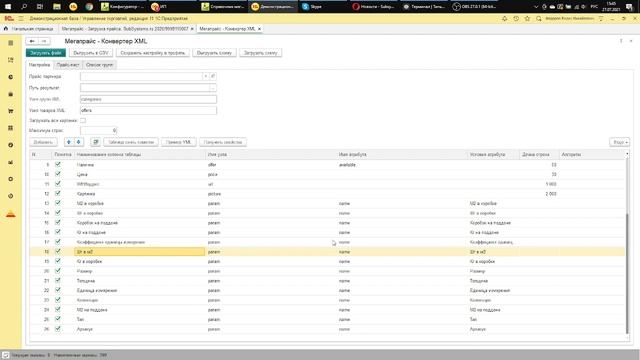
Task: Switch to Chrome on the taskbar
Action: tap(89, 6)
